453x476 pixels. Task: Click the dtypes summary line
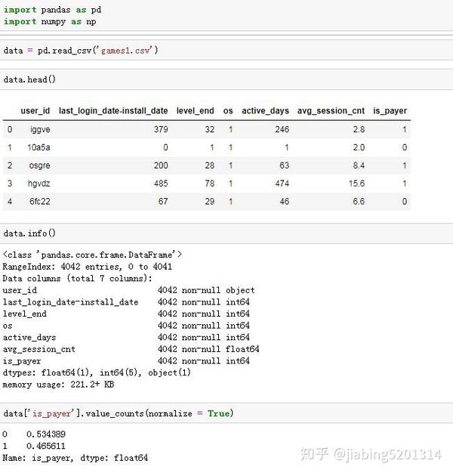pos(97,372)
